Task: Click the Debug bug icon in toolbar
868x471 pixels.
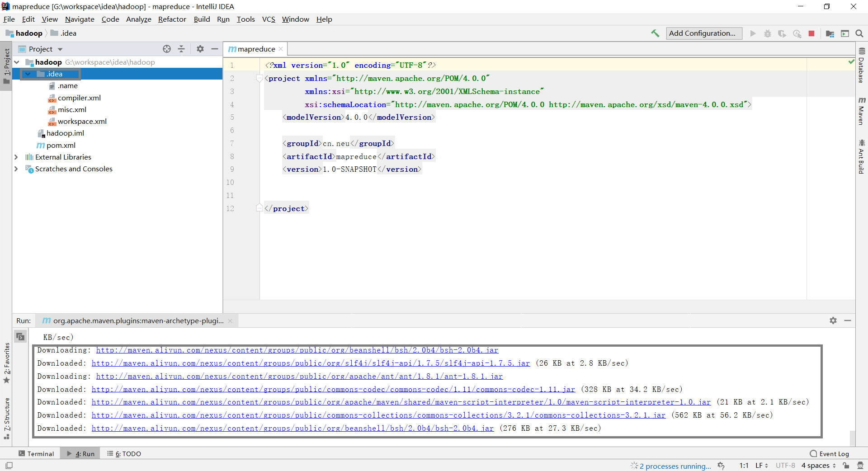Action: click(768, 33)
